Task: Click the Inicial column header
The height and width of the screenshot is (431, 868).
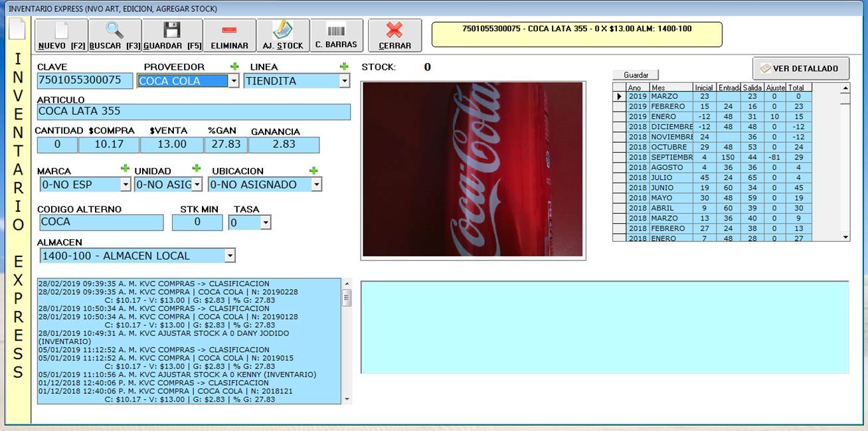Action: [x=705, y=88]
